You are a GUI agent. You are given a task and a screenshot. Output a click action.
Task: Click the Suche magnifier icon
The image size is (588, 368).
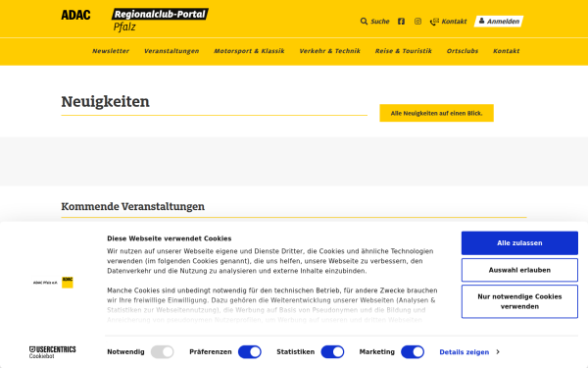(364, 22)
